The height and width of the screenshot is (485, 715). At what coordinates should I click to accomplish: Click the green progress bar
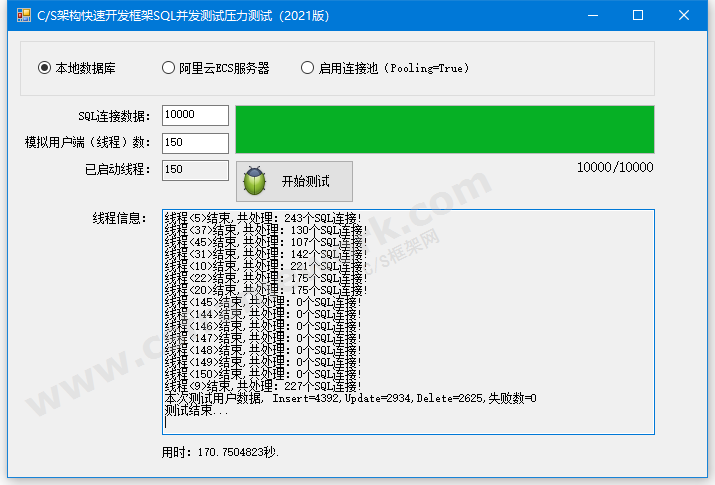click(x=445, y=129)
